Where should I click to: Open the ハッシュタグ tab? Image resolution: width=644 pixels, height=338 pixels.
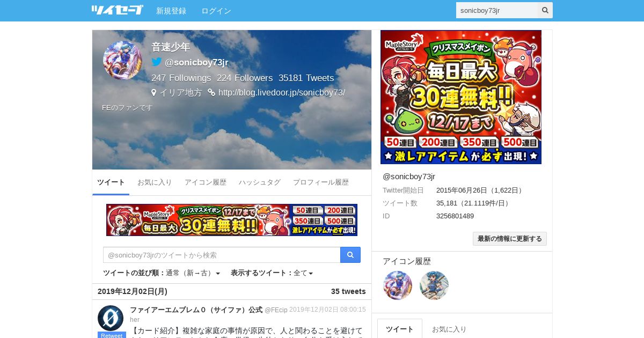[260, 182]
